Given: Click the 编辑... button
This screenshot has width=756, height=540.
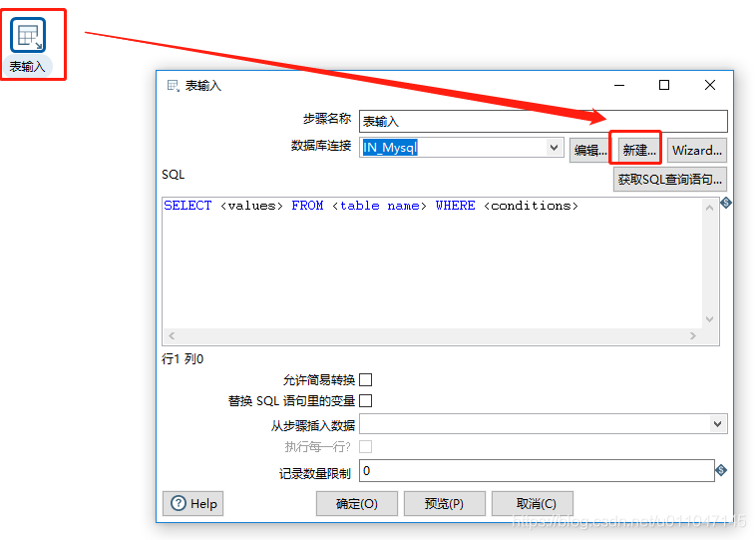Looking at the screenshot, I should (589, 151).
